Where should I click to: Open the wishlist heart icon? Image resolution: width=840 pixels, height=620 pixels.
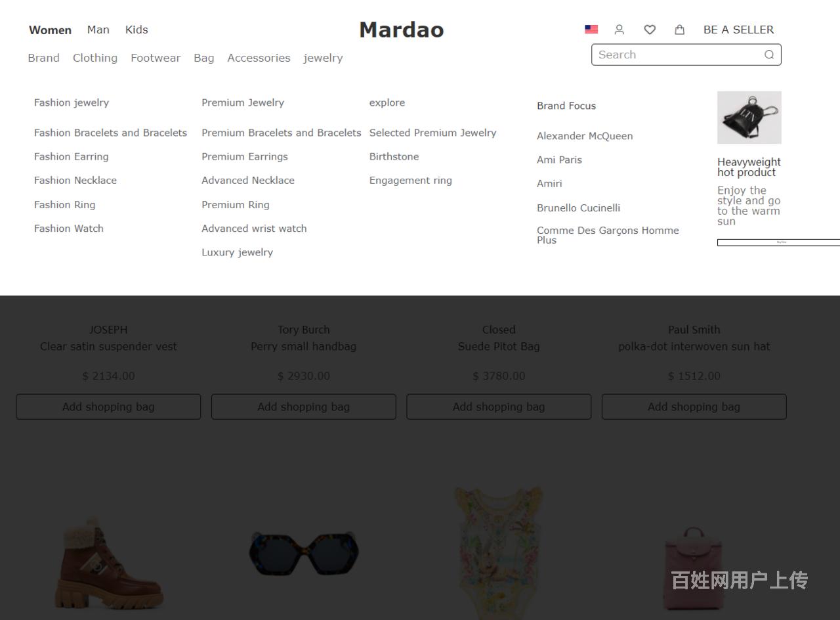point(650,30)
